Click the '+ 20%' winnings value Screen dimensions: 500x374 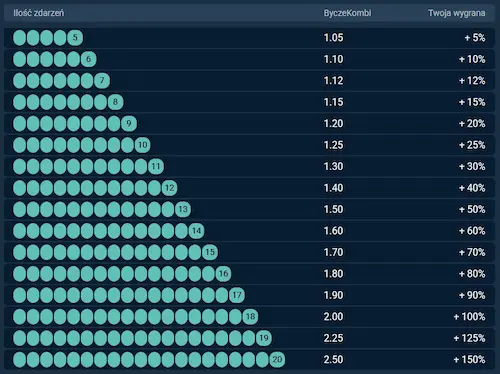(x=472, y=124)
